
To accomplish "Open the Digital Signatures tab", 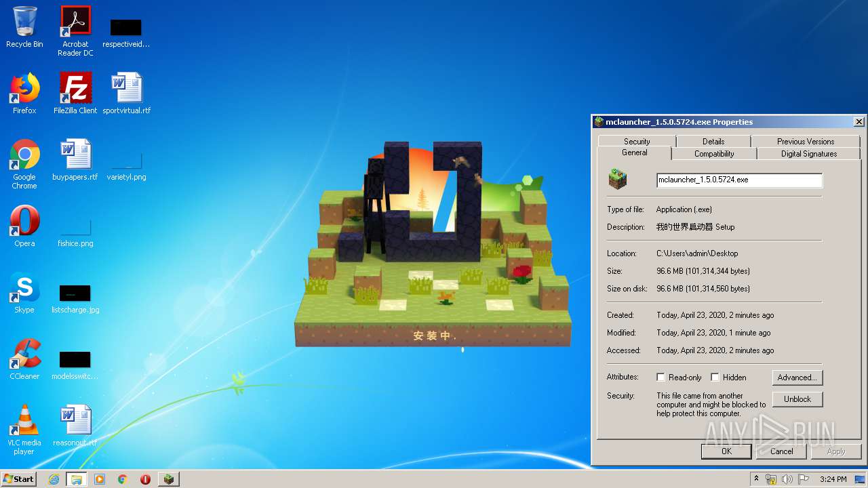I will pos(809,154).
